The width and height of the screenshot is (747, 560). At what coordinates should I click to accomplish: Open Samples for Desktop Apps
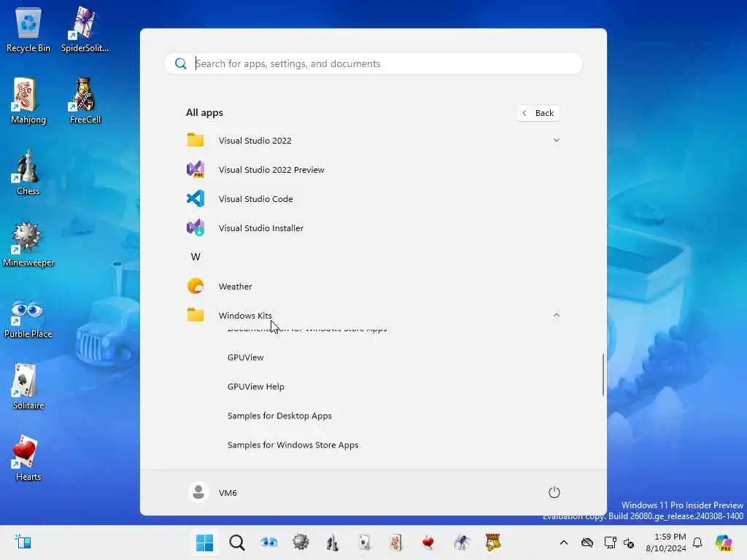(x=279, y=416)
